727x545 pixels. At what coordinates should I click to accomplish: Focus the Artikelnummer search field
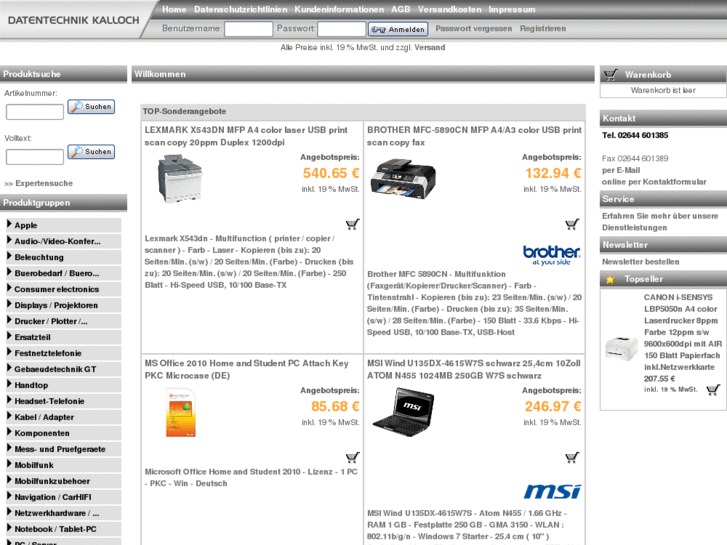(35, 112)
